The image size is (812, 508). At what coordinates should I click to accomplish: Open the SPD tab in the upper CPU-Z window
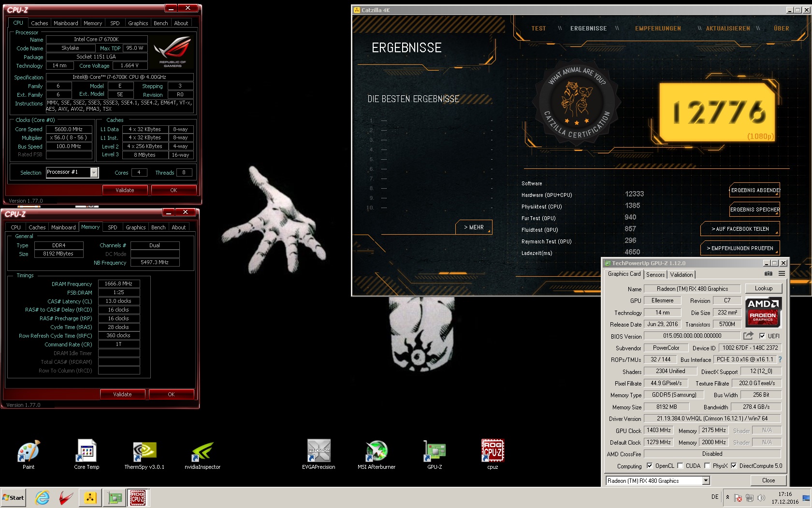point(115,23)
